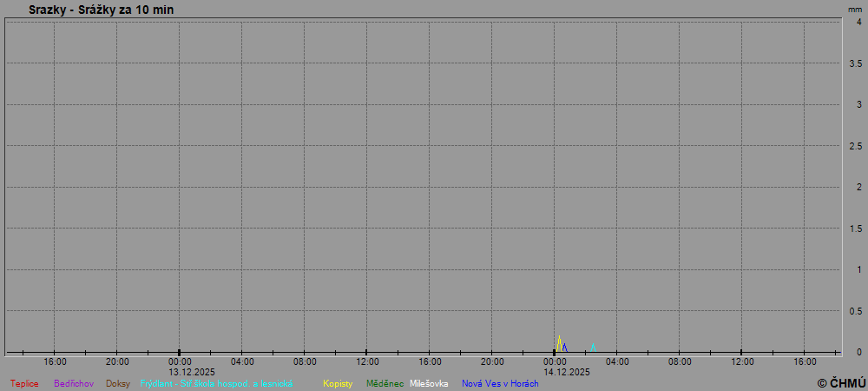Click the Teplice legend label
The height and width of the screenshot is (391, 868).
[x=24, y=383]
